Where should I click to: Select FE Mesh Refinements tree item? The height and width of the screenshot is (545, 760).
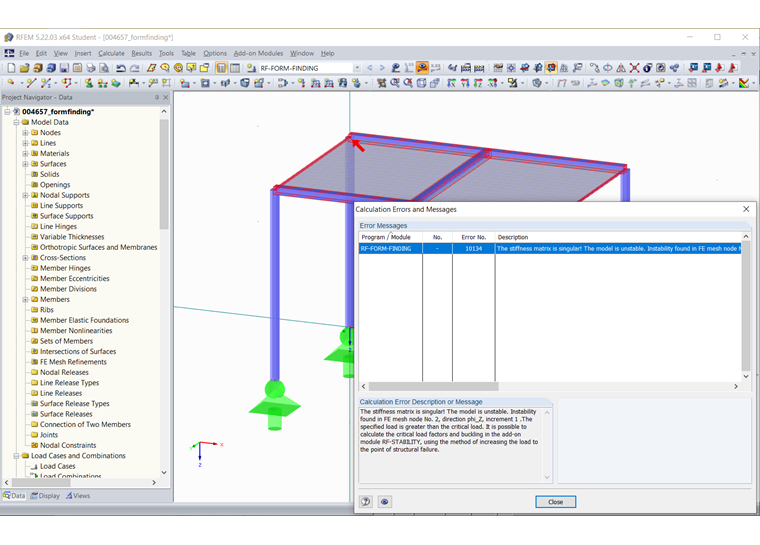73,362
